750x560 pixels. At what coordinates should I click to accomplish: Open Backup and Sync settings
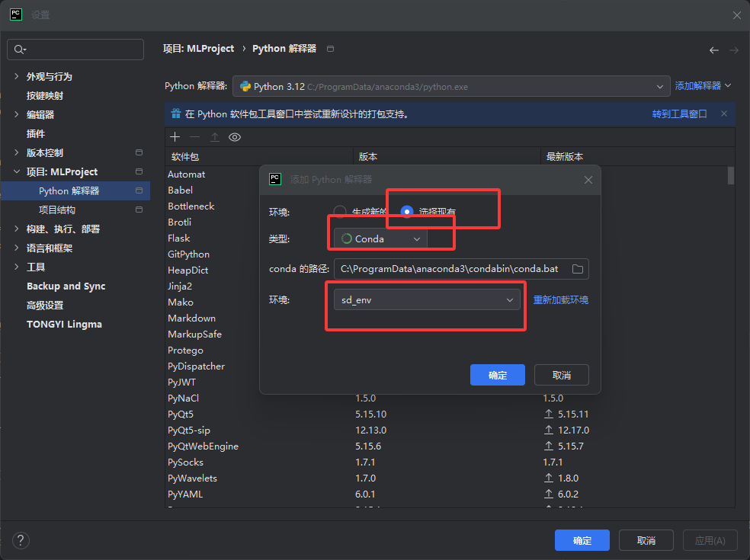tap(66, 286)
